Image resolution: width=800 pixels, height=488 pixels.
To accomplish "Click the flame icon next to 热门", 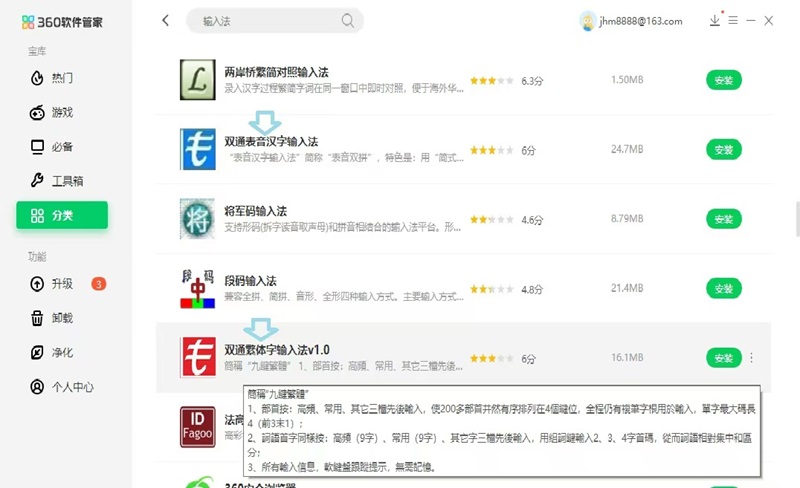I will tap(37, 78).
